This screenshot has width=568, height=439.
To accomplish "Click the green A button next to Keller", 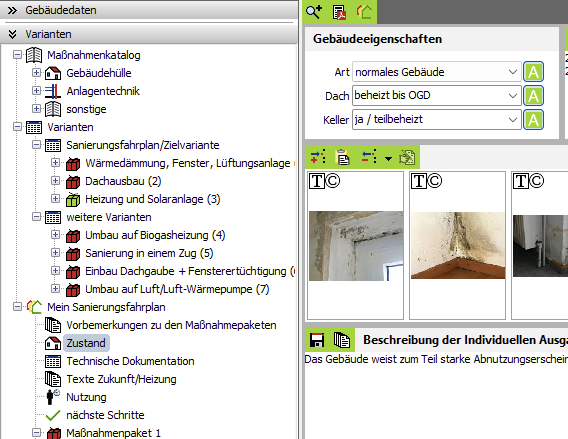I will [x=533, y=120].
